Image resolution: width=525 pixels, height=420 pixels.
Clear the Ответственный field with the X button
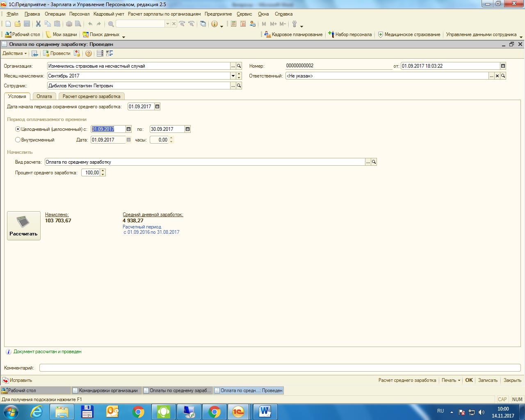pos(497,76)
